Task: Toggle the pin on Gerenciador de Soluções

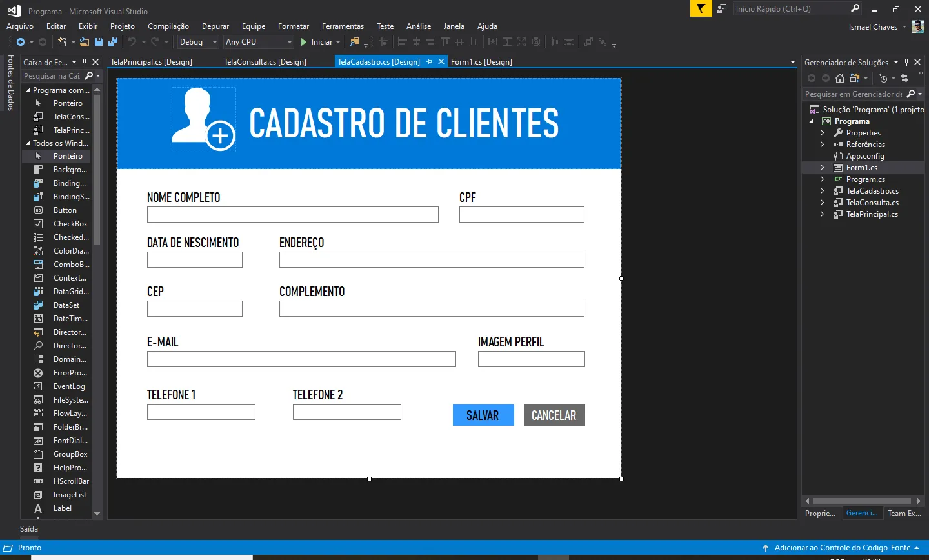Action: (906, 62)
